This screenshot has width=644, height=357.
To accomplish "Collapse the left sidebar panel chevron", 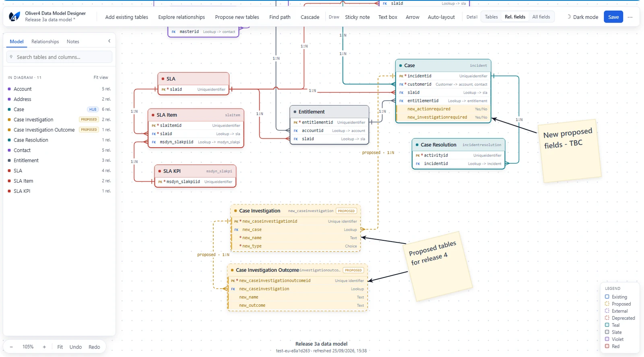I will 109,41.
